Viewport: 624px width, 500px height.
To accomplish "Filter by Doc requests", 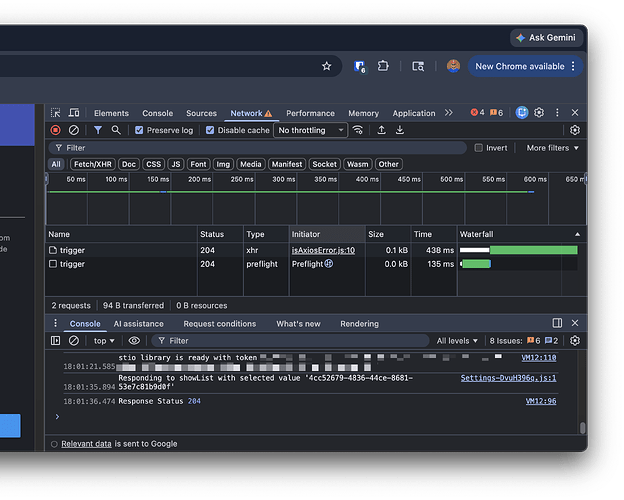I will point(129,164).
